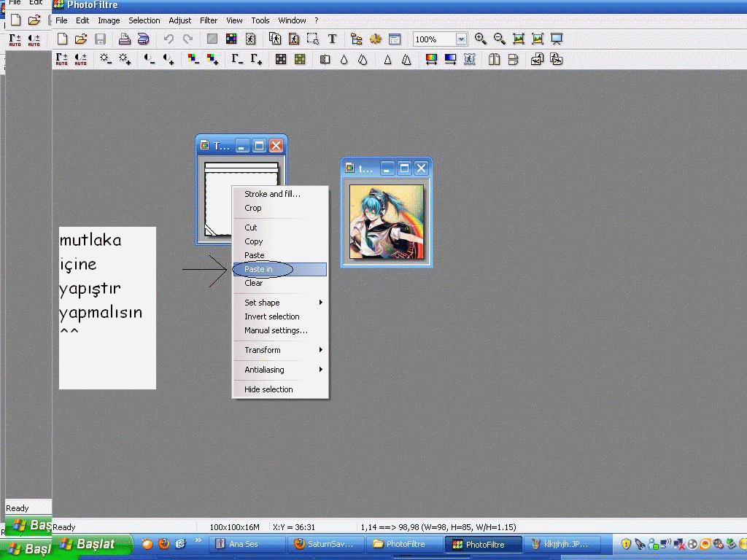
Task: Click the Open file folder icon
Action: (x=81, y=39)
